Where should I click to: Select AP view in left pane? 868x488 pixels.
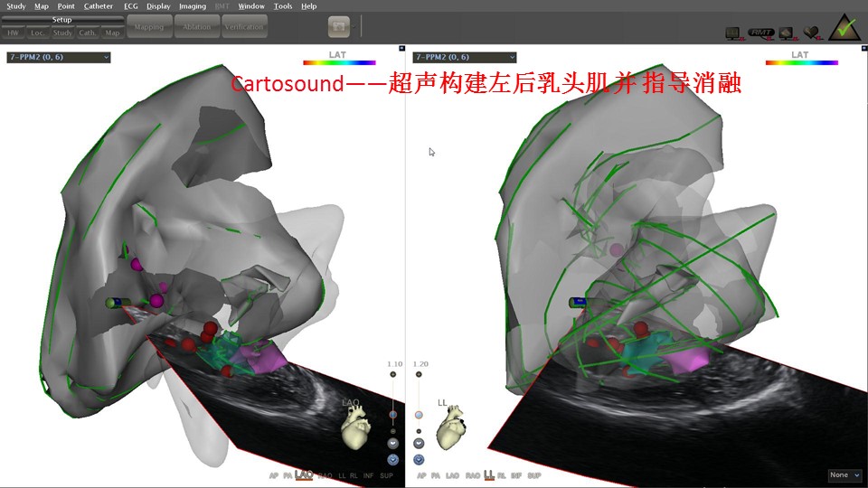[x=273, y=476]
